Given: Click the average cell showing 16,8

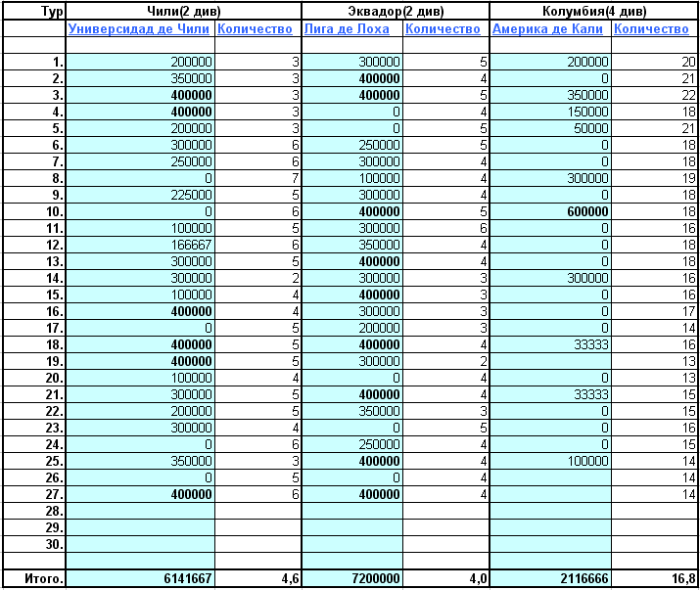Looking at the screenshot, I should [x=655, y=579].
